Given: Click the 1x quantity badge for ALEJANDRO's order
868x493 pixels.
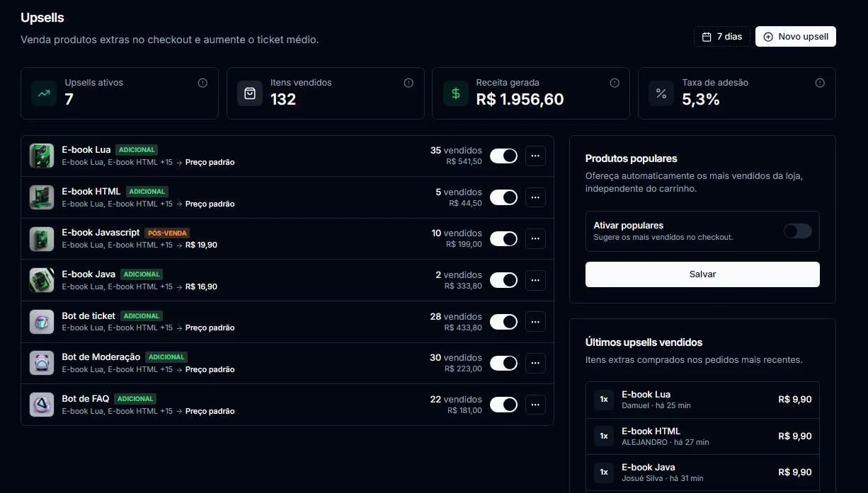Looking at the screenshot, I should [x=604, y=436].
